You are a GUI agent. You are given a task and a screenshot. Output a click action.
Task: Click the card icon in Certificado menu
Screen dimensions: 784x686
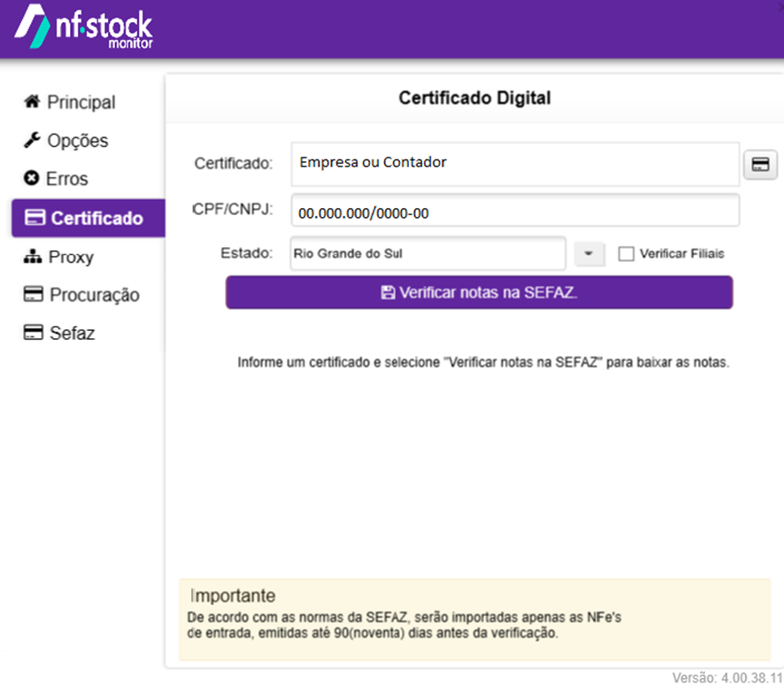click(35, 218)
